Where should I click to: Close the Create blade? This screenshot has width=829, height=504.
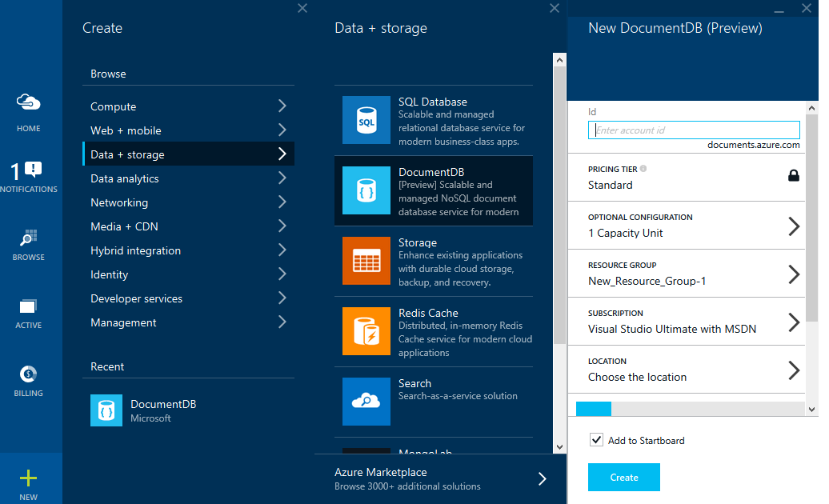pyautogui.click(x=302, y=8)
